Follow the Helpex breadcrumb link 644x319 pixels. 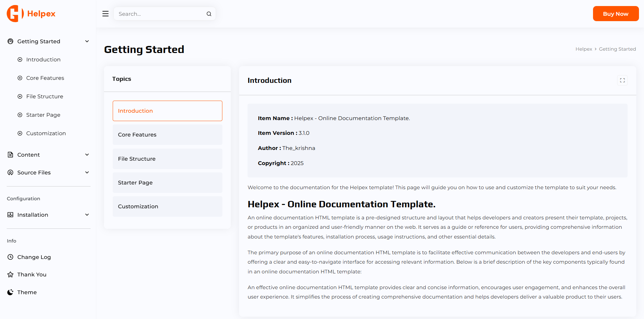tap(584, 49)
